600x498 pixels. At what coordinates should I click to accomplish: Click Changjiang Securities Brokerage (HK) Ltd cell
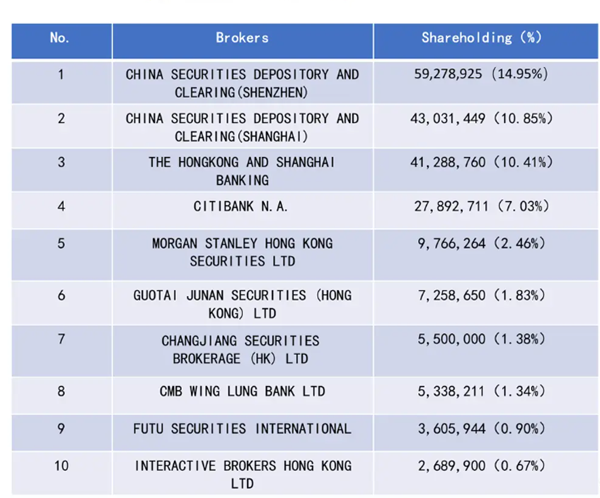(242, 349)
